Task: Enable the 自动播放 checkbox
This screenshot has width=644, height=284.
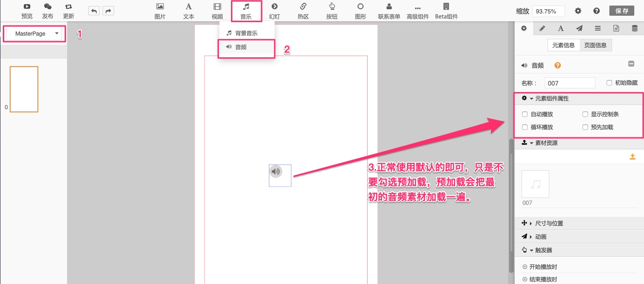Action: (525, 114)
